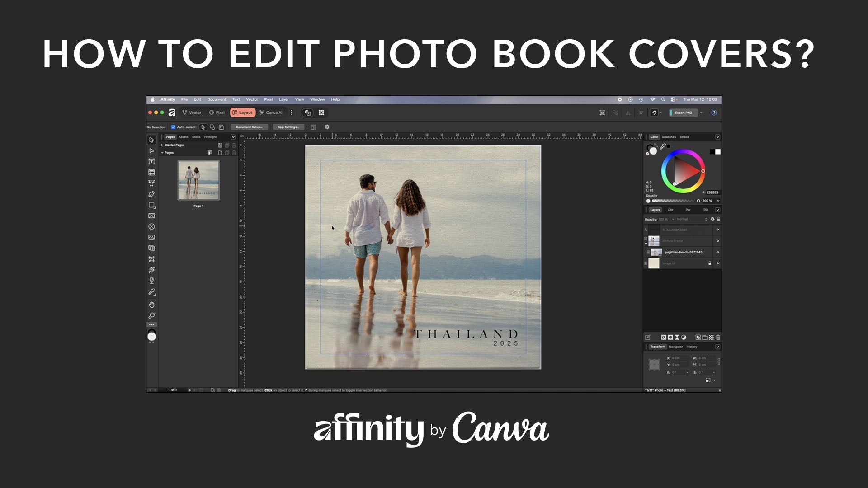Expand the Master Pages section

pos(162,145)
